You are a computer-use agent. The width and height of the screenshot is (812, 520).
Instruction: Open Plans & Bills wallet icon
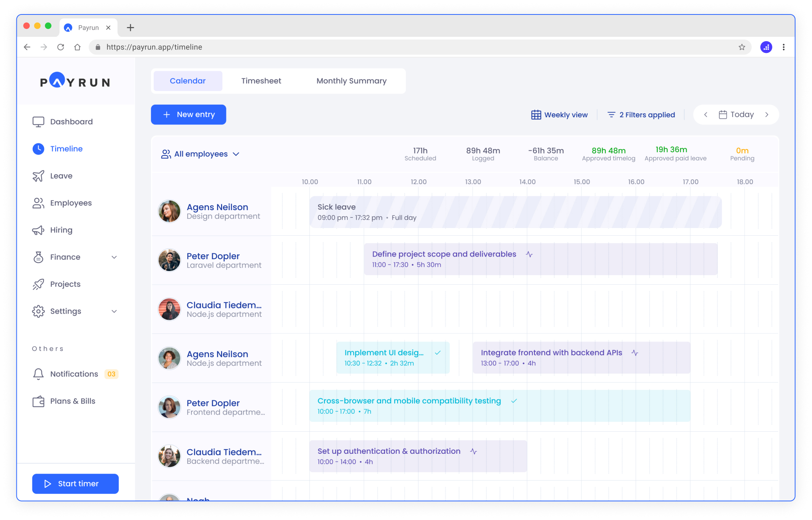tap(38, 401)
